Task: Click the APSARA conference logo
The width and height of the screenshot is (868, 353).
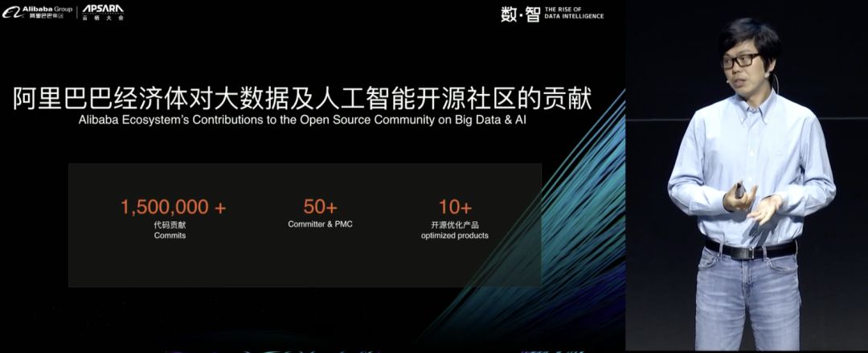Action: pyautogui.click(x=103, y=12)
